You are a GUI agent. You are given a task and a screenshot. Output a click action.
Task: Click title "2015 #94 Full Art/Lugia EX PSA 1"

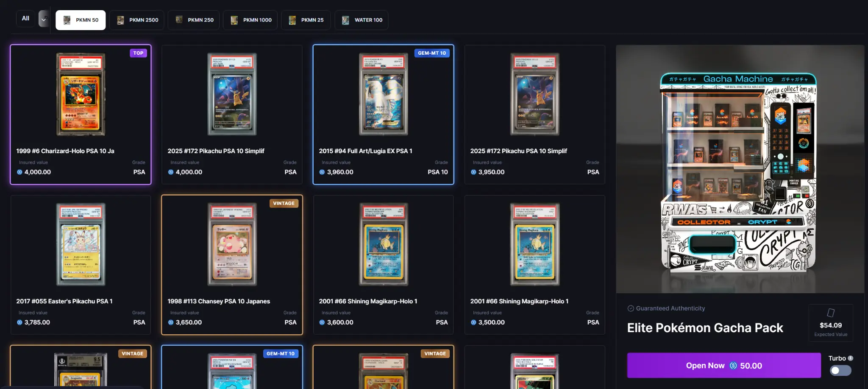click(366, 151)
